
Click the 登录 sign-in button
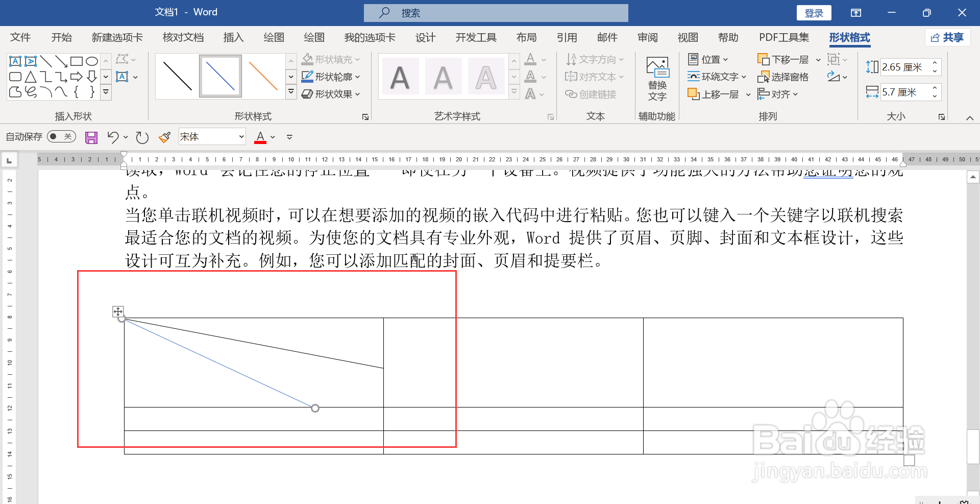[x=814, y=13]
